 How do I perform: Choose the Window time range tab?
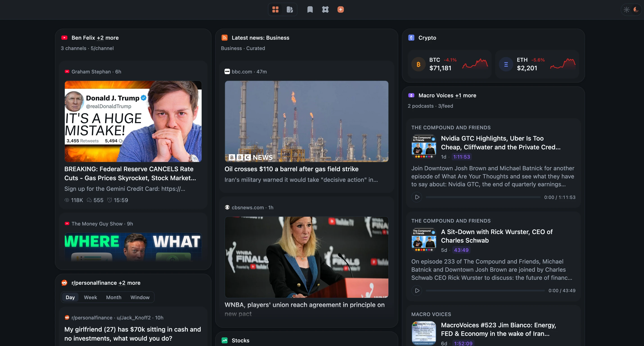140,297
